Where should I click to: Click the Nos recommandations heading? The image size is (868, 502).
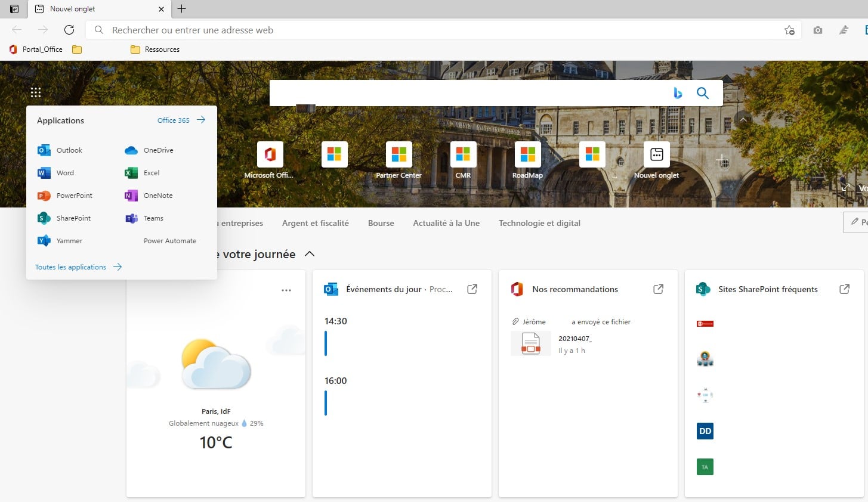tap(575, 289)
